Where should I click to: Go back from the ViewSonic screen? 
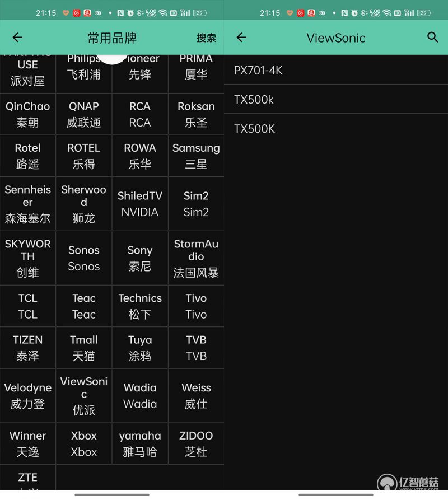[x=241, y=38]
